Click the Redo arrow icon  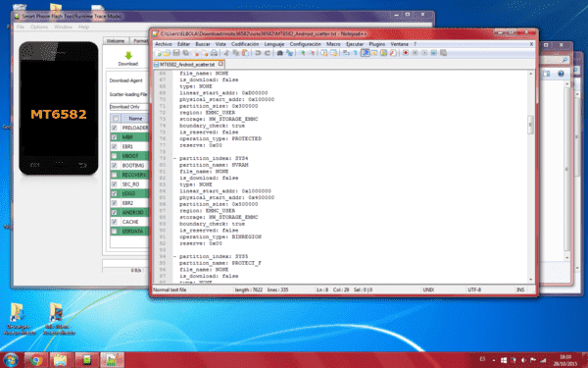click(267, 53)
